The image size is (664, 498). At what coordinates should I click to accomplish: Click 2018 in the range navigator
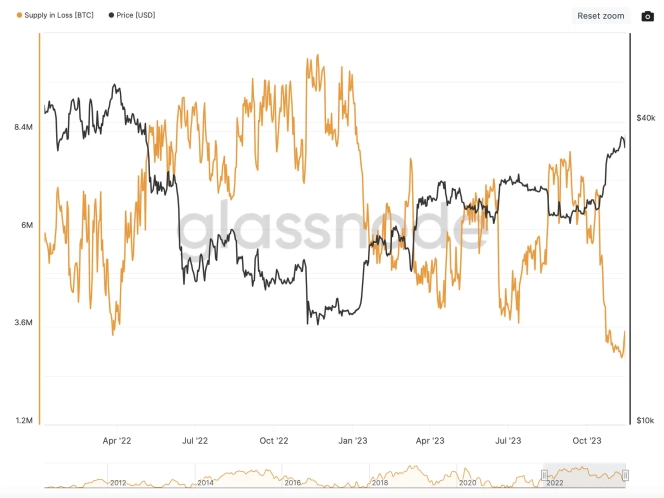tap(379, 482)
